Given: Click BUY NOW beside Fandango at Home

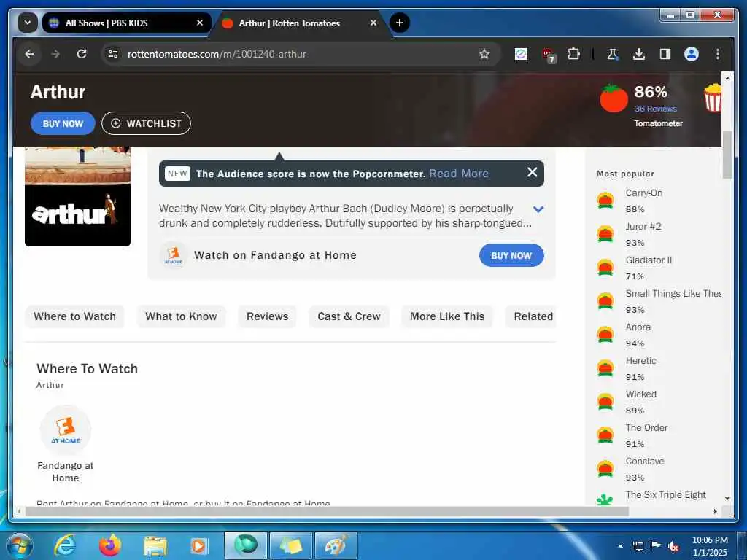Looking at the screenshot, I should point(511,255).
